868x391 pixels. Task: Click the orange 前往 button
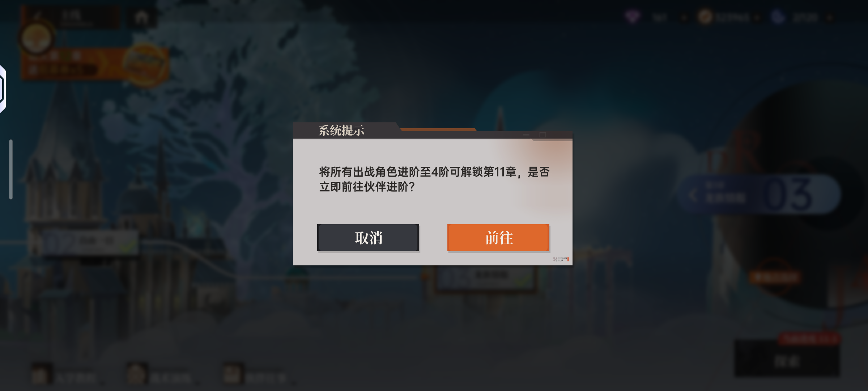(498, 237)
